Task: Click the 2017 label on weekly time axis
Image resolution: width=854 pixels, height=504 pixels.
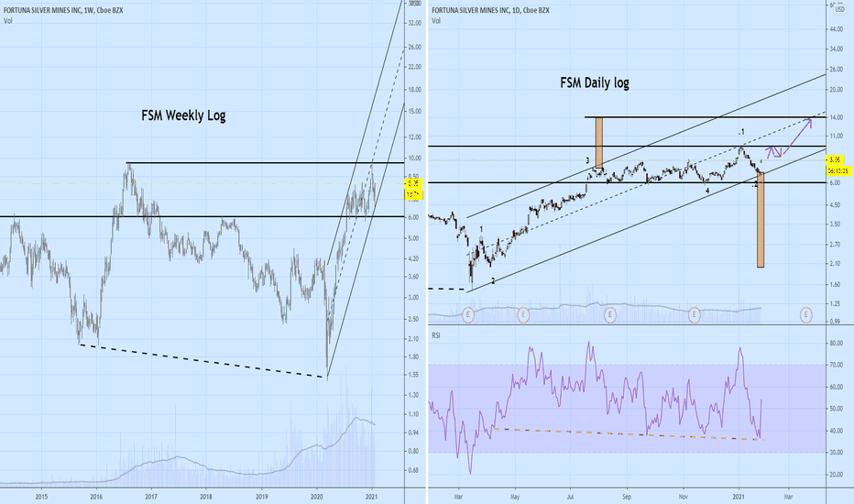Action: [151, 497]
